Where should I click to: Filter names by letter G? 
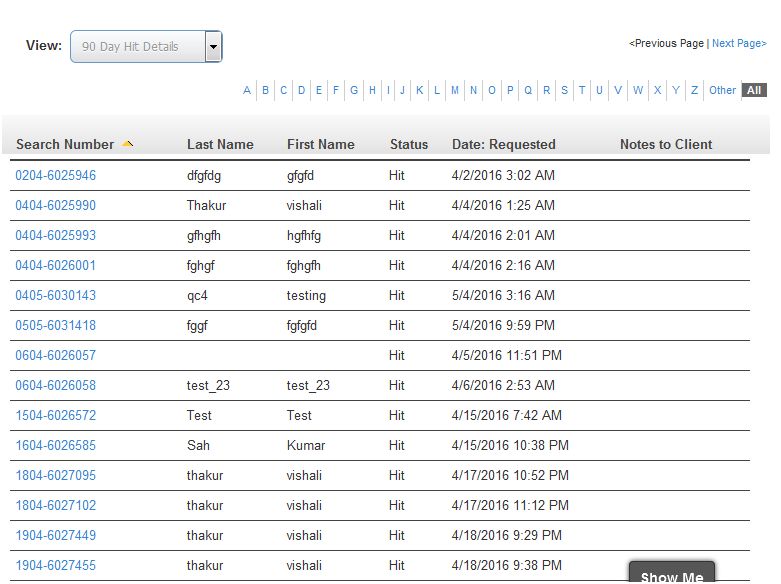tap(354, 90)
